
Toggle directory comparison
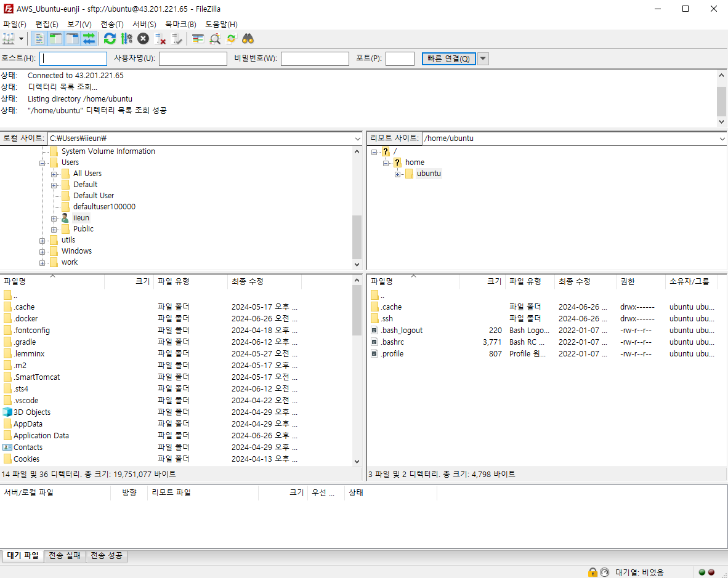[x=214, y=39]
